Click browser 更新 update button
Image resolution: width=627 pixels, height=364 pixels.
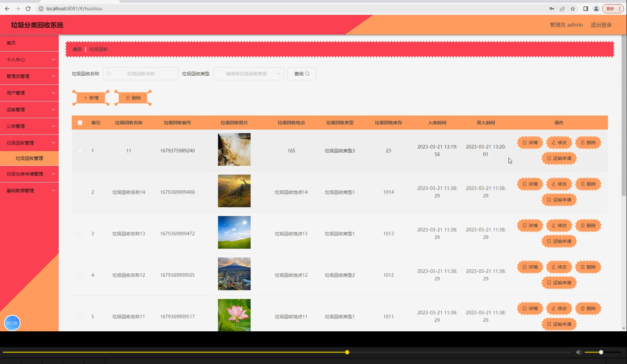tap(613, 9)
